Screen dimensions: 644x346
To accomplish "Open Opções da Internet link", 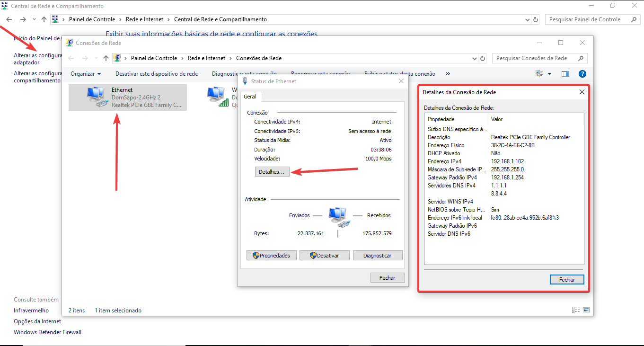I will [37, 321].
